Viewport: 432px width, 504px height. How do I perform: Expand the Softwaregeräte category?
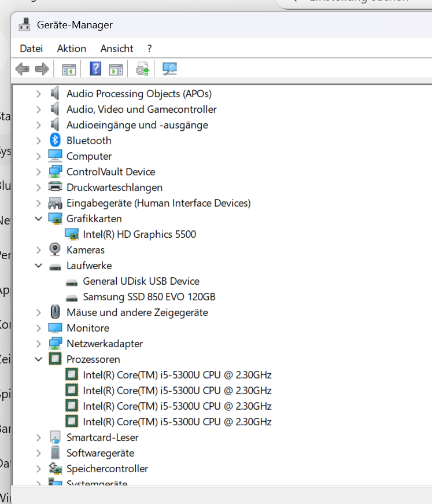[39, 453]
